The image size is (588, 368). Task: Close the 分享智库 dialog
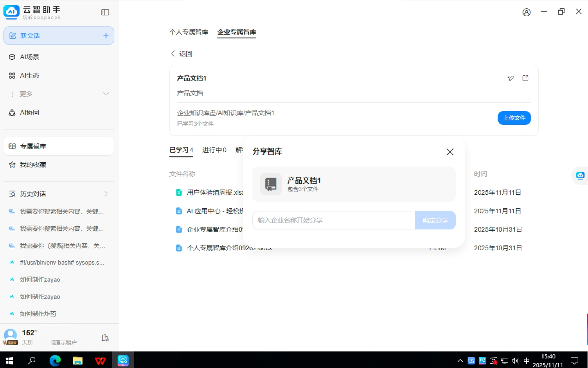(x=450, y=152)
